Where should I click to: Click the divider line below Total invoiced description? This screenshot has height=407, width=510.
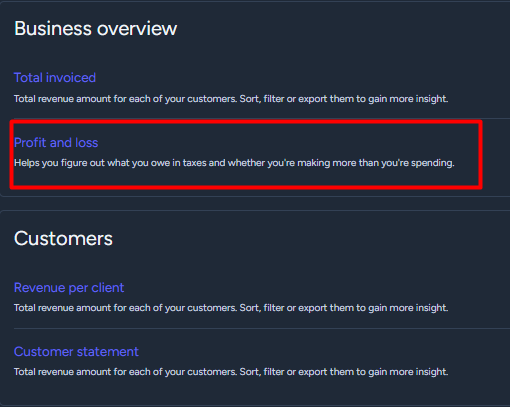coord(262,118)
